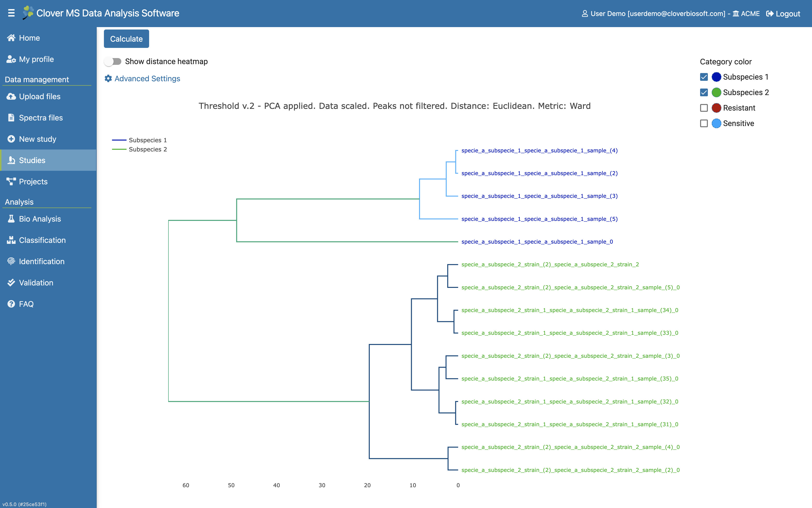
Task: Click the Studies microscope icon
Action: (11, 160)
